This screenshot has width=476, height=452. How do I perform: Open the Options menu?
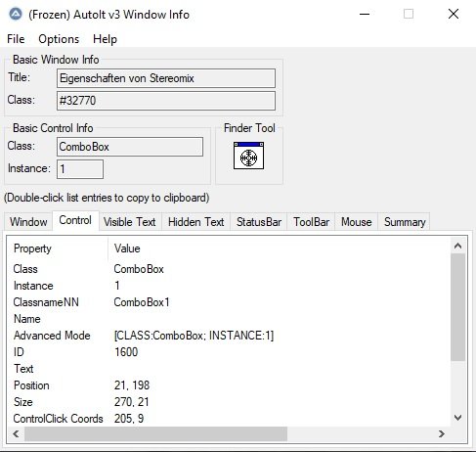(x=59, y=39)
